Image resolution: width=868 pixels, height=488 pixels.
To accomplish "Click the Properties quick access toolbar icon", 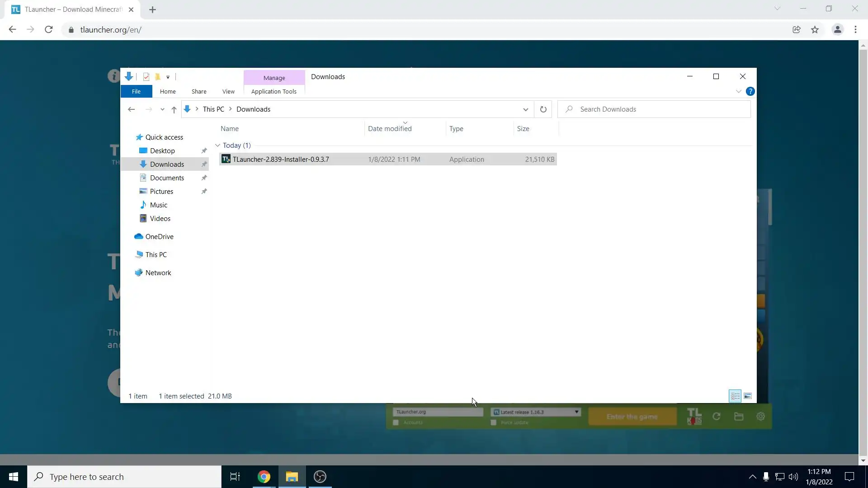I will point(146,77).
